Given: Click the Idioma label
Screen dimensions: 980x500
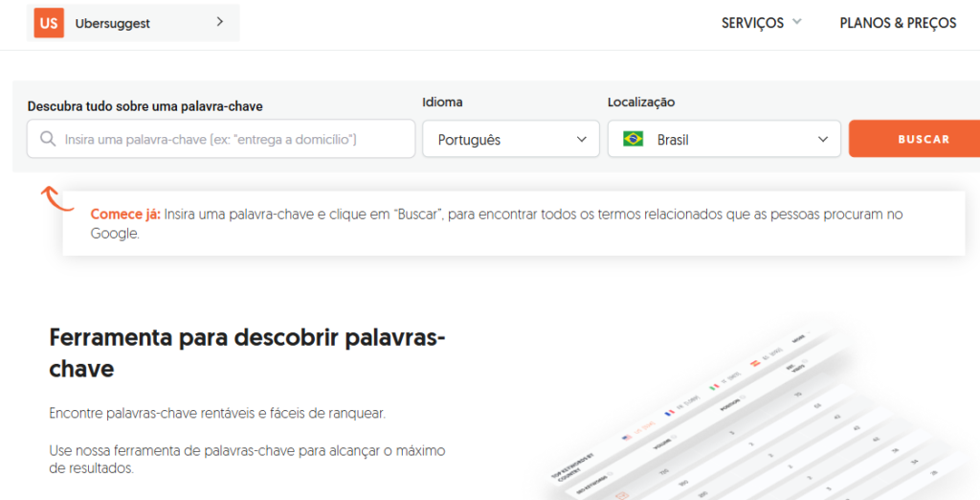Looking at the screenshot, I should pyautogui.click(x=442, y=102).
